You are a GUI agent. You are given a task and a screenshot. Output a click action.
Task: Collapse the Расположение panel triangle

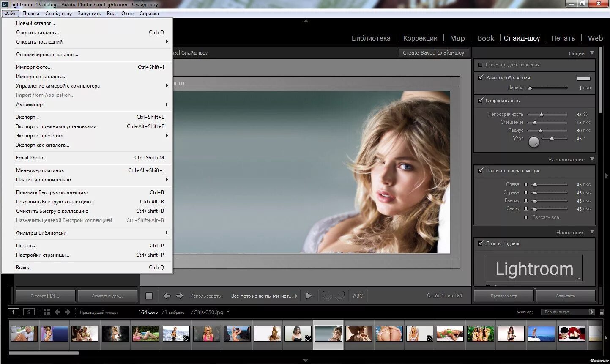(x=592, y=159)
